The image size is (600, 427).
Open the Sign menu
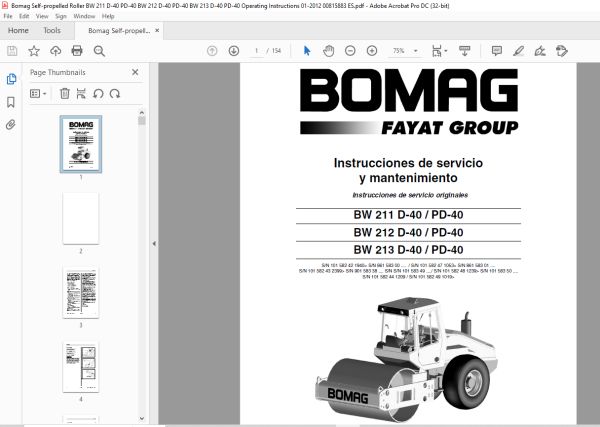(60, 16)
